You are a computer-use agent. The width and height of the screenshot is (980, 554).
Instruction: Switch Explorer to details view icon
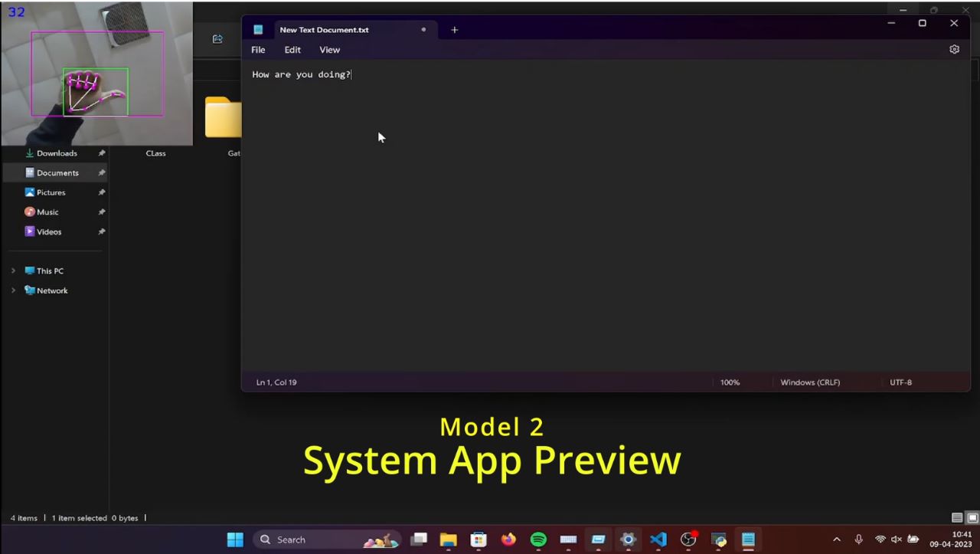tap(956, 518)
